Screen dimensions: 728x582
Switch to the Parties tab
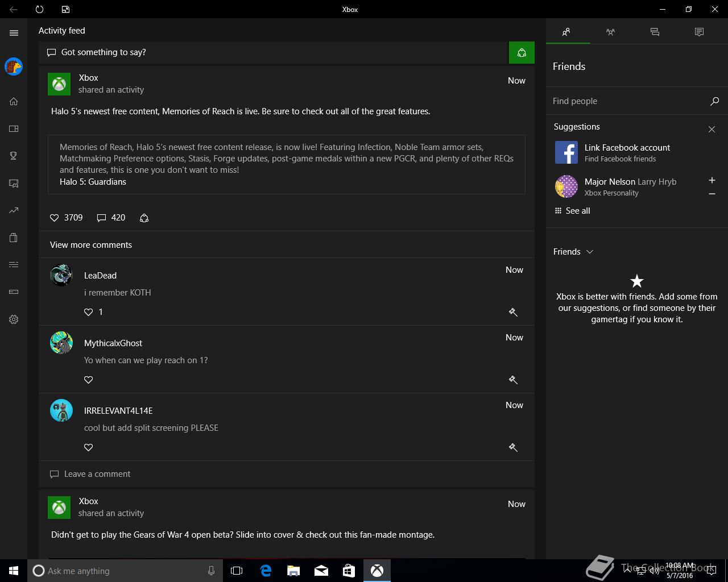point(610,32)
